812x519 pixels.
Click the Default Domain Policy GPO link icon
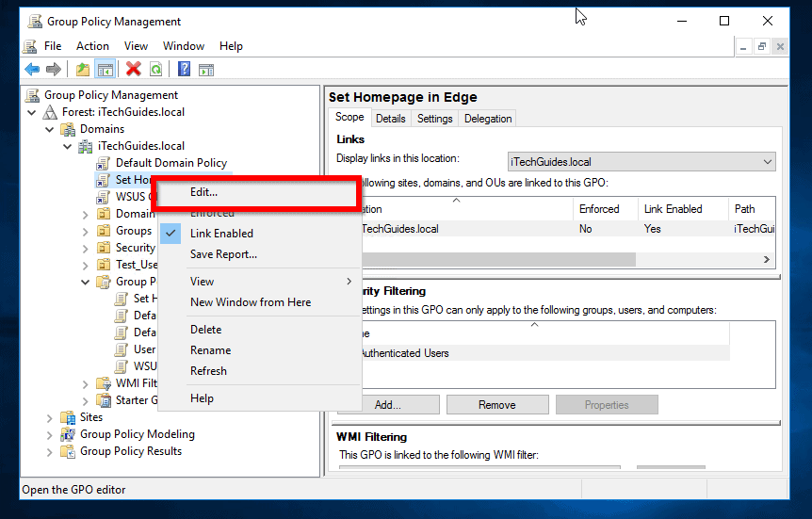pyautogui.click(x=103, y=163)
